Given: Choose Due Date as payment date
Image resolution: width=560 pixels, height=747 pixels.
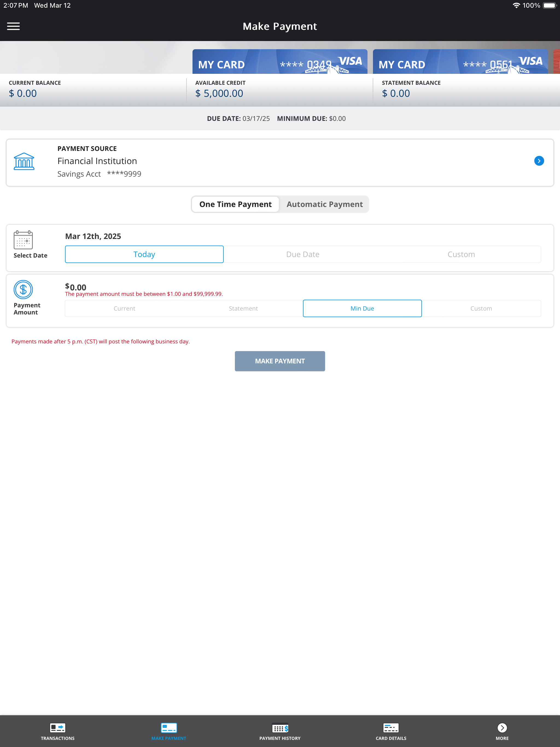Looking at the screenshot, I should pos(303,254).
